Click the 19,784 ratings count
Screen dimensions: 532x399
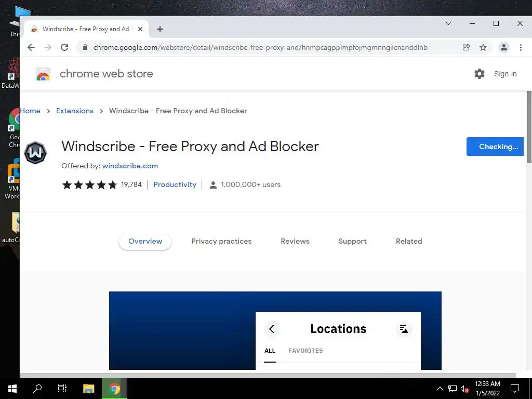131,185
